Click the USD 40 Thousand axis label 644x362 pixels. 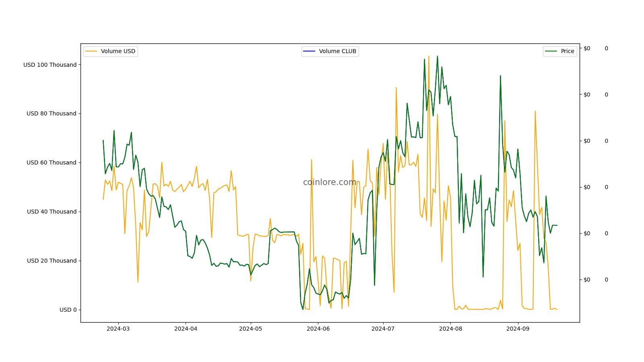[x=52, y=212]
